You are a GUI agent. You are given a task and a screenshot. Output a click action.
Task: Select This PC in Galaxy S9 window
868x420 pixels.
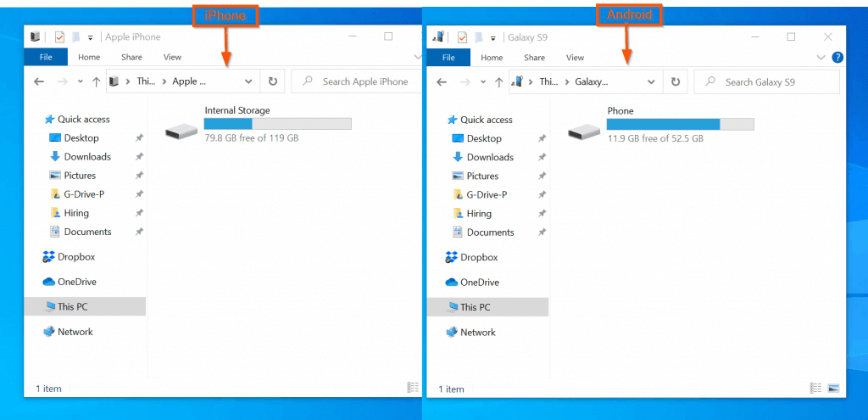487,307
